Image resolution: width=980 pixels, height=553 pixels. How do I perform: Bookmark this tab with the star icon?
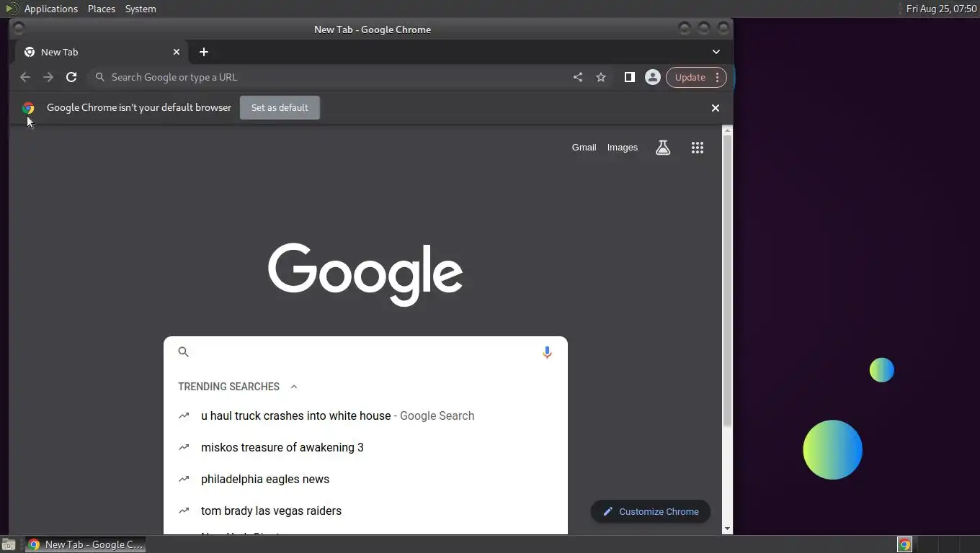(x=601, y=77)
